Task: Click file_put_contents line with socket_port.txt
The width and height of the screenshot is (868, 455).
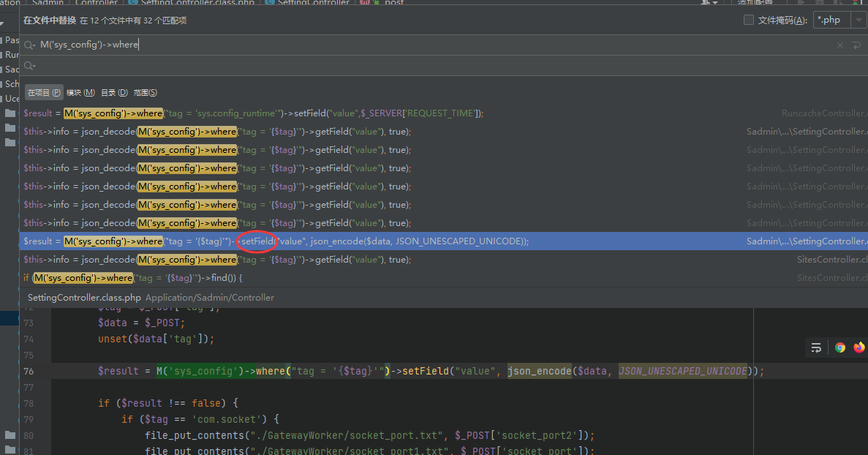Action: coord(370,435)
